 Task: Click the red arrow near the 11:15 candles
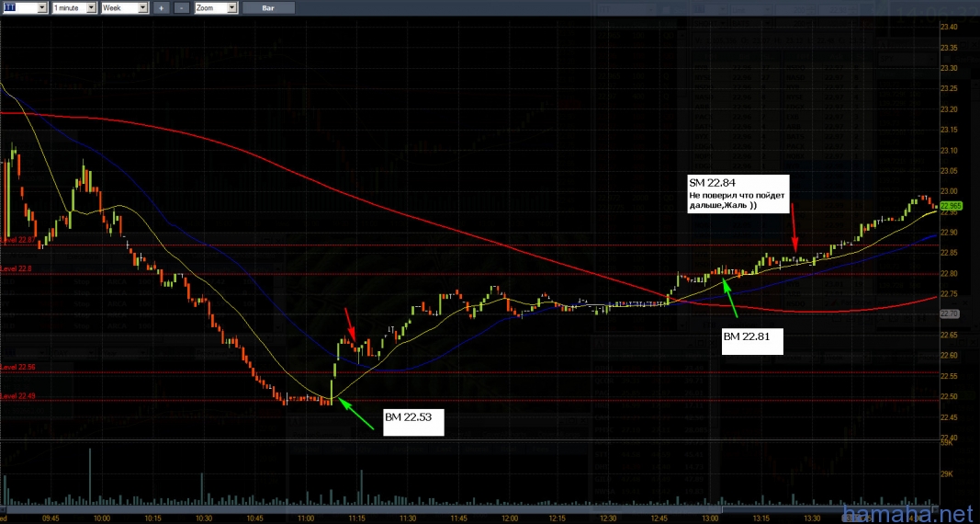point(350,322)
